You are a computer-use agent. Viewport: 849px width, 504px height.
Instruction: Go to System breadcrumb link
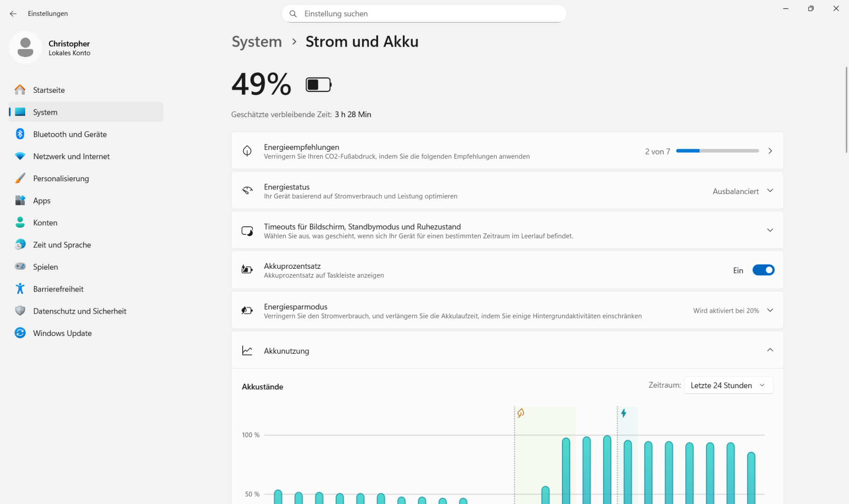[257, 42]
